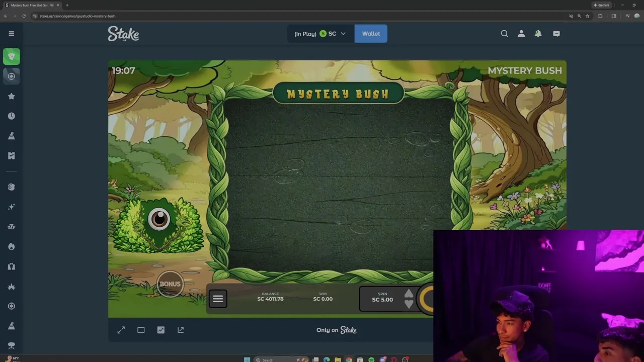Open Favourites star in sidebar
The image size is (644, 362).
click(x=11, y=96)
